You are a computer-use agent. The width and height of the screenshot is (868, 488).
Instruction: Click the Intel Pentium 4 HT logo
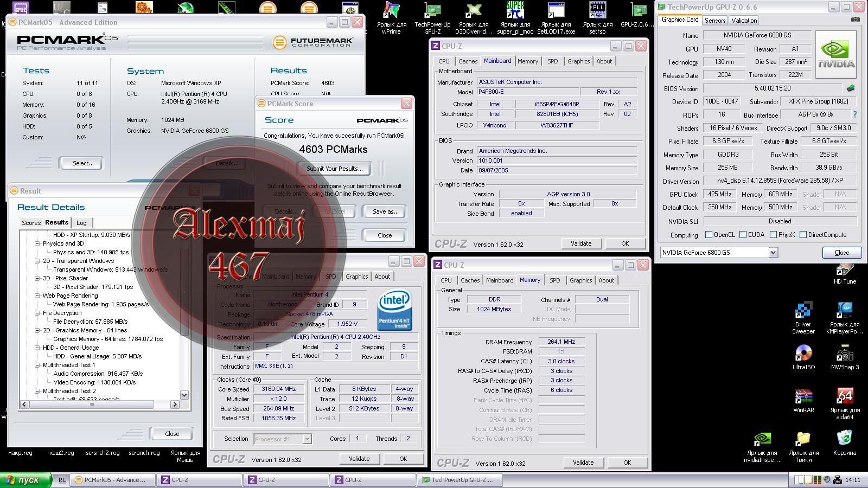pos(394,310)
